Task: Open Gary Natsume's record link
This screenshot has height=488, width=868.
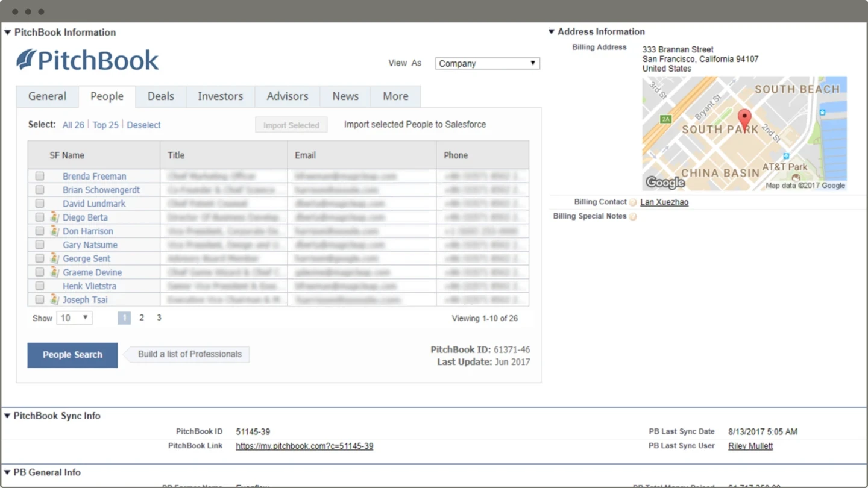Action: click(90, 245)
